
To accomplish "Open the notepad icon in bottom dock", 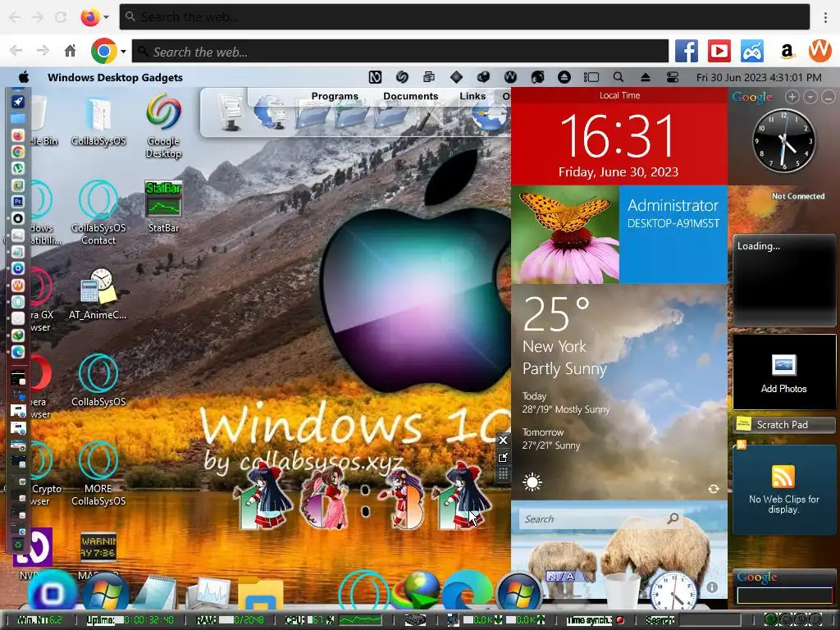I will pos(155,592).
